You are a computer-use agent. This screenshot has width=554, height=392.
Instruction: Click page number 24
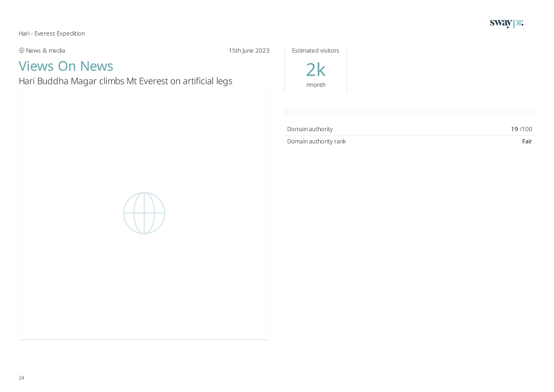21,378
